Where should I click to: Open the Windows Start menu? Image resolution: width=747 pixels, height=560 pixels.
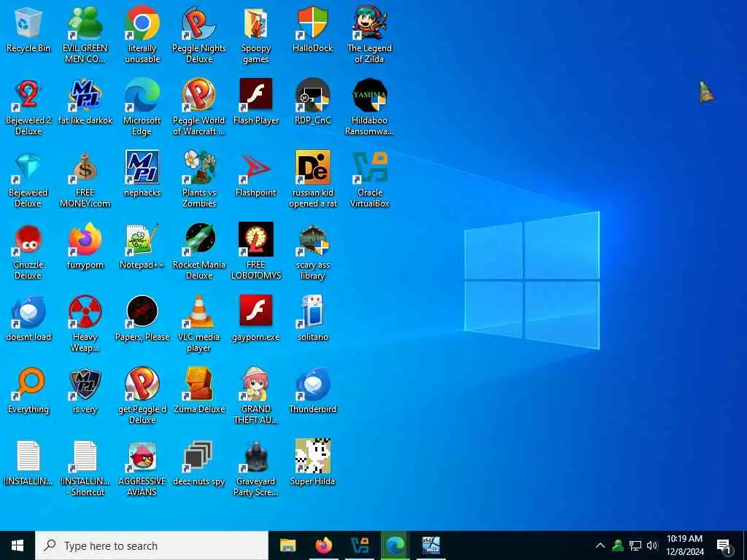coord(18,545)
